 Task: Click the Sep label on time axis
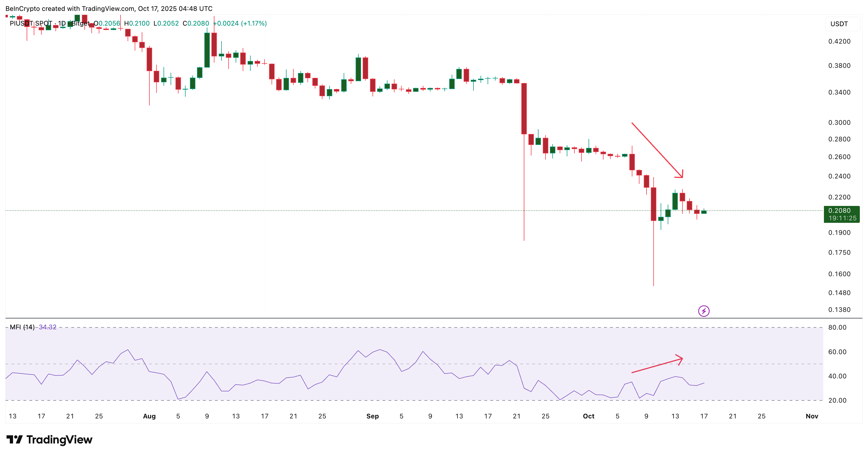(x=372, y=416)
